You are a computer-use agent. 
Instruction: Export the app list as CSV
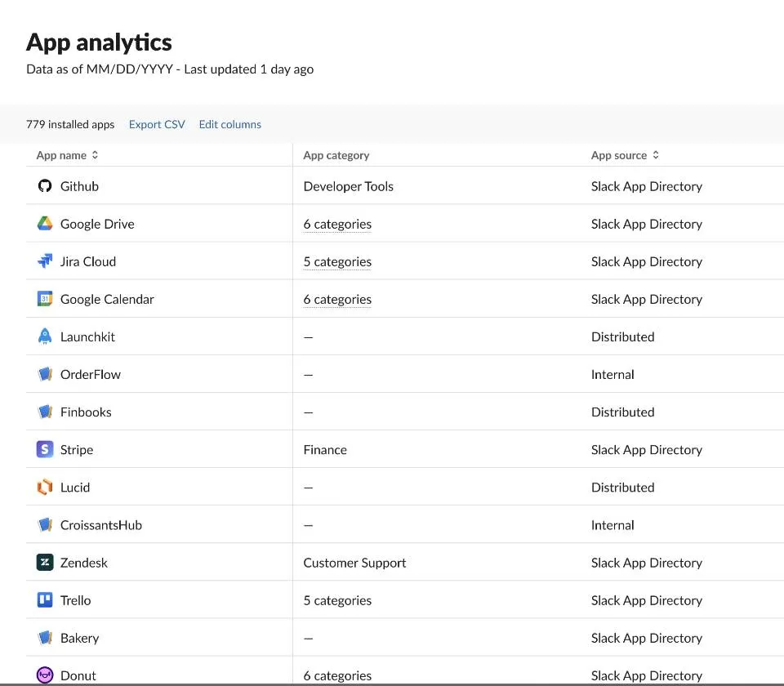pyautogui.click(x=157, y=124)
